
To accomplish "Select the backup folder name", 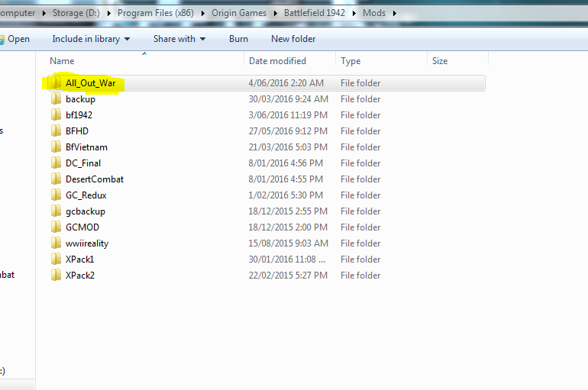I will tap(80, 99).
